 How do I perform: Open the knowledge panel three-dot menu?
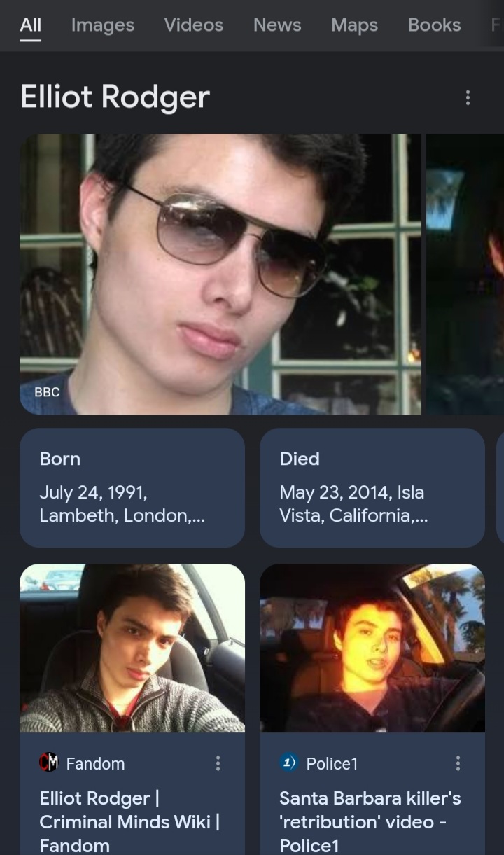click(468, 98)
